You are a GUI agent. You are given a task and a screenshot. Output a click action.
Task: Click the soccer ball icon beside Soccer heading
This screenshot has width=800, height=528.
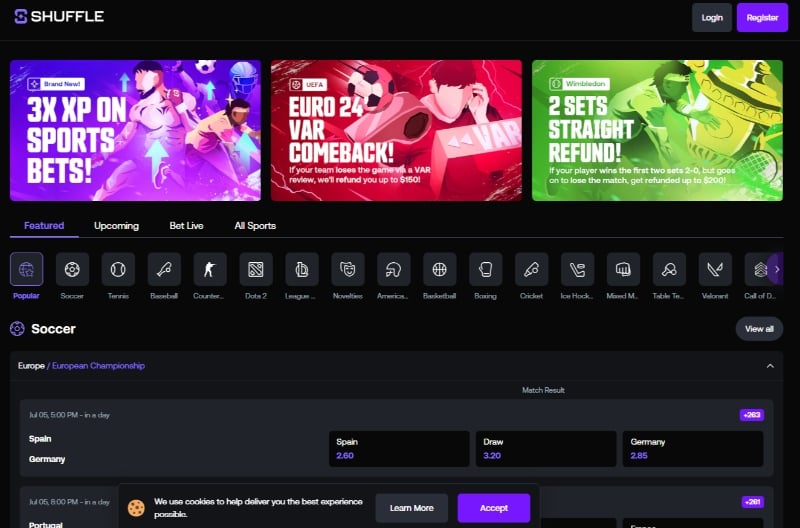click(x=17, y=329)
